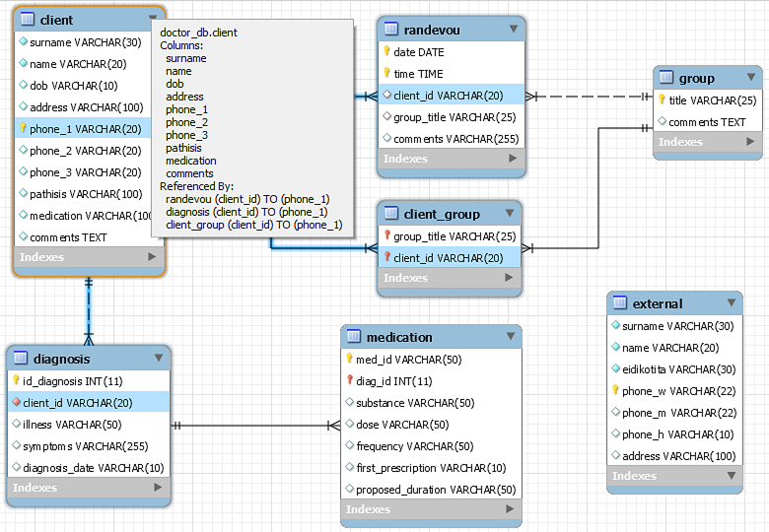Select pathisis VARCHAR(100) column
This screenshot has width=769, height=532.
[84, 193]
